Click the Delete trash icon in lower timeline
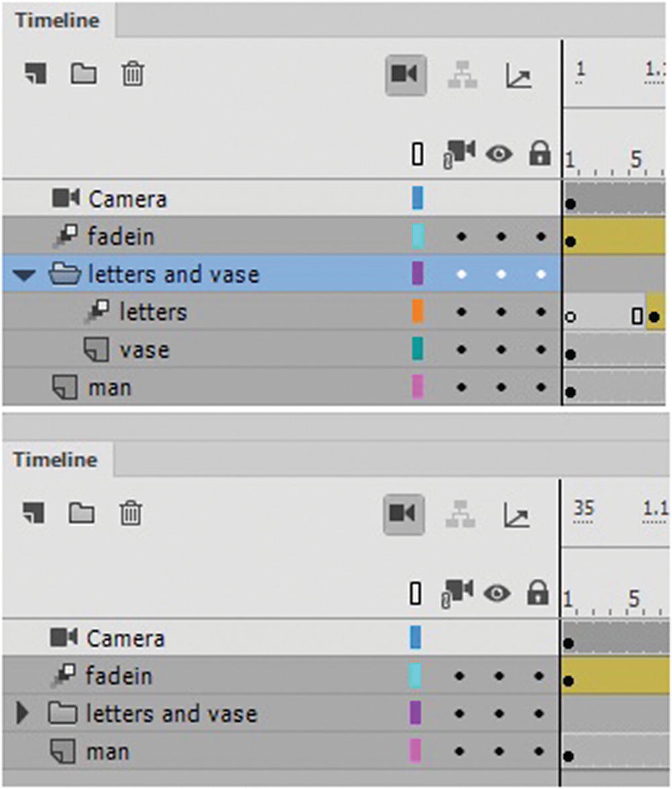This screenshot has height=789, width=672. click(x=131, y=514)
